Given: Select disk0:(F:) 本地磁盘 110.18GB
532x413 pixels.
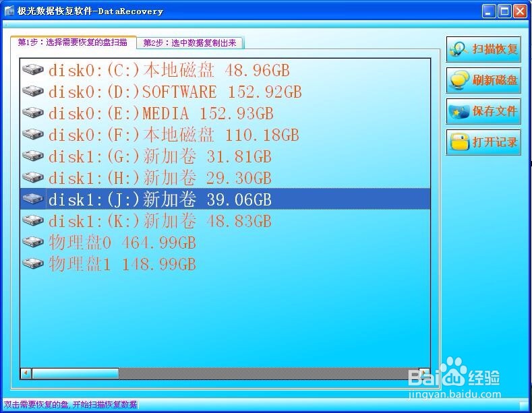Looking at the screenshot, I should (x=225, y=135).
